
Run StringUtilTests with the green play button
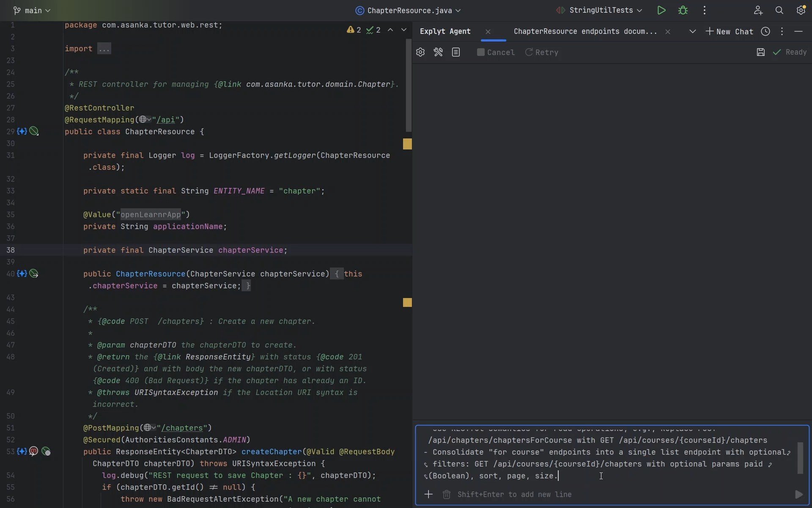tap(661, 11)
